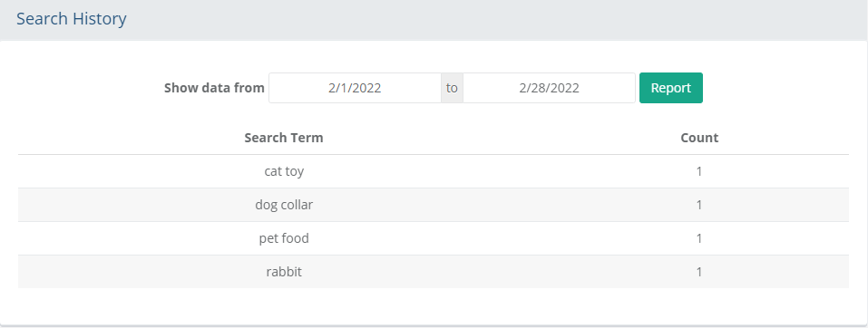Click the 'to' separator between date fields
This screenshot has height=328, width=868.
point(452,88)
